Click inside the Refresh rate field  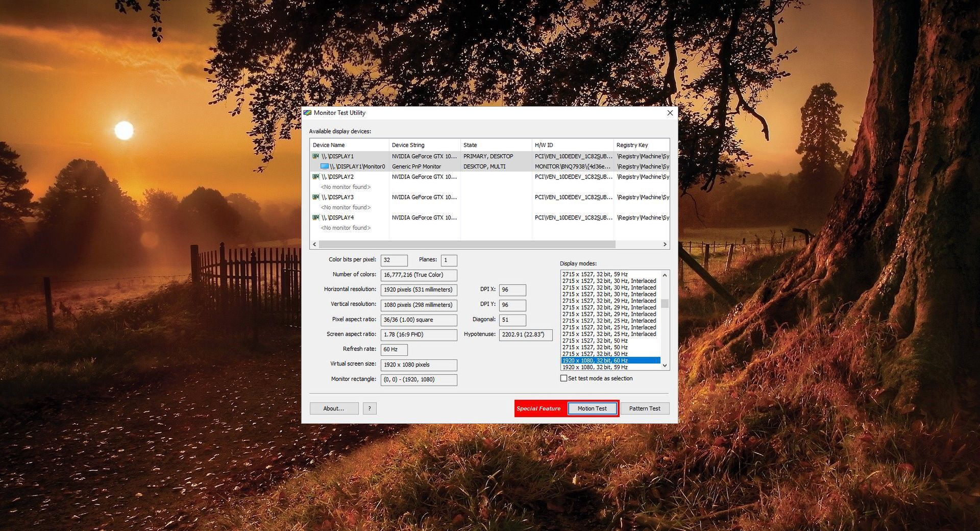click(393, 350)
